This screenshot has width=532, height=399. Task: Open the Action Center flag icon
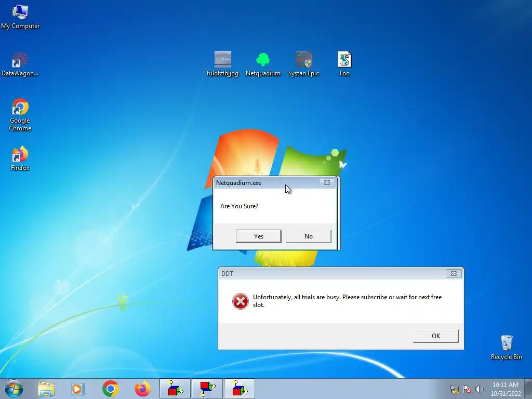tap(467, 389)
